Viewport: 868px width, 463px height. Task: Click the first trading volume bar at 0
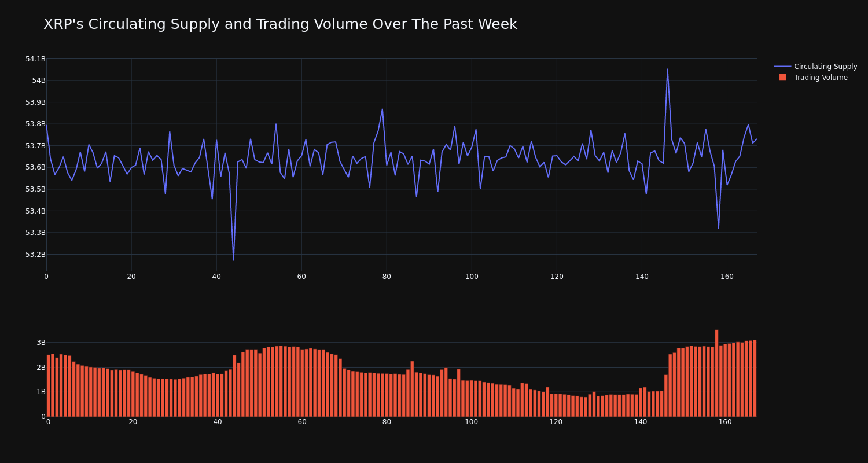[48, 385]
